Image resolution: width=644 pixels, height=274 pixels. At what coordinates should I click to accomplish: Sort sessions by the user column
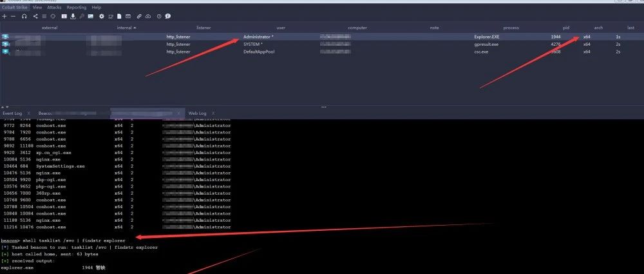coord(281,28)
